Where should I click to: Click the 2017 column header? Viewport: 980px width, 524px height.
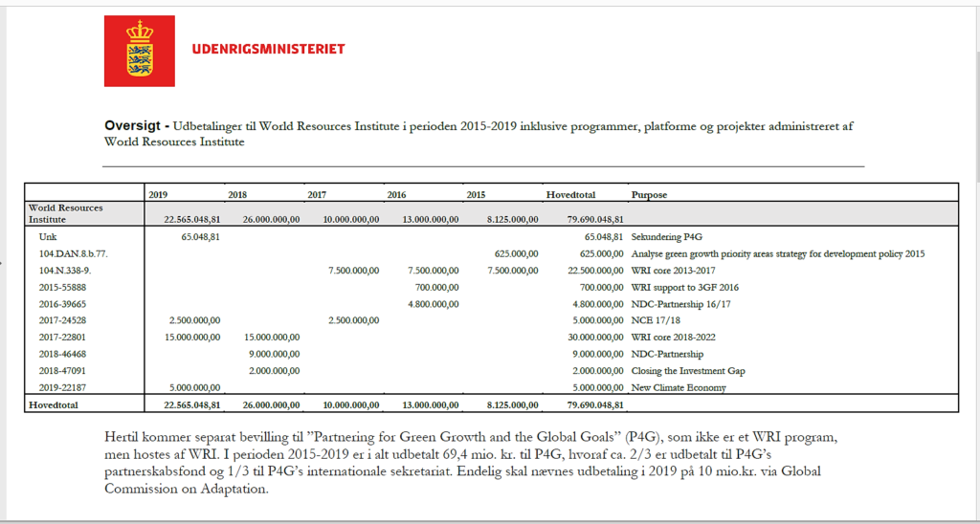pyautogui.click(x=316, y=195)
